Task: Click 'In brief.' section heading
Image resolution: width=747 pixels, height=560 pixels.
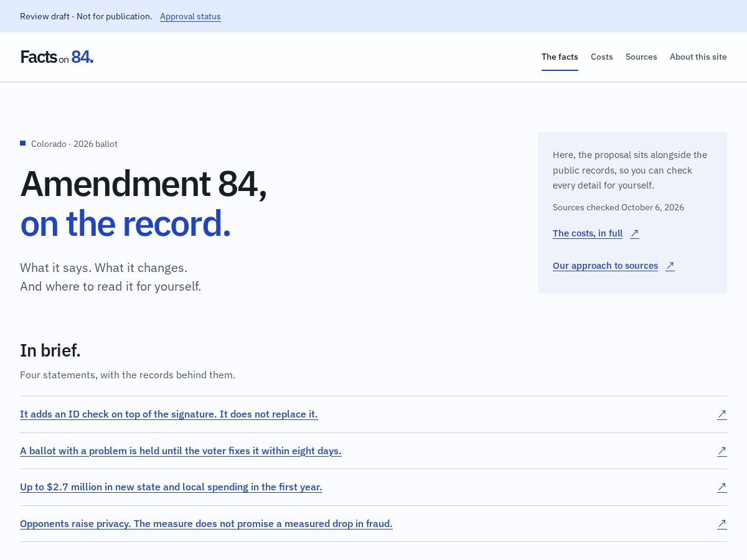Action: (50, 350)
